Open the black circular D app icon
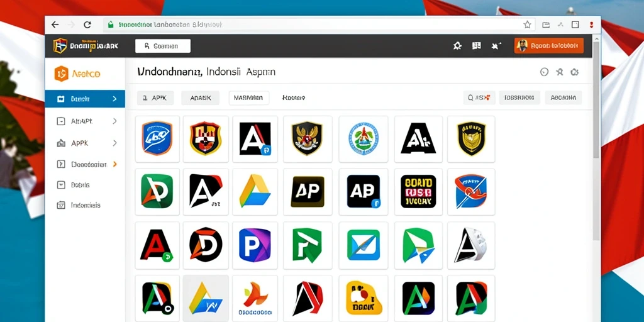This screenshot has width=644, height=322. coord(206,245)
